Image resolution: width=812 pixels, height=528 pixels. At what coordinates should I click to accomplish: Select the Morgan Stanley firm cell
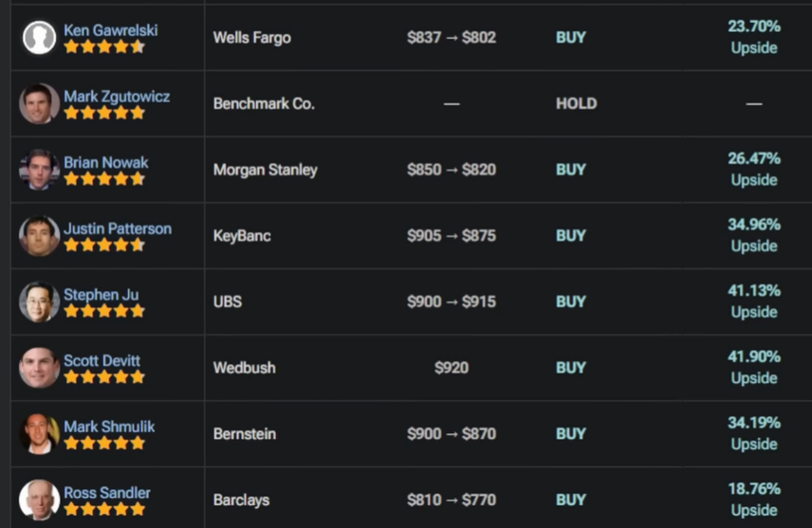(x=266, y=170)
